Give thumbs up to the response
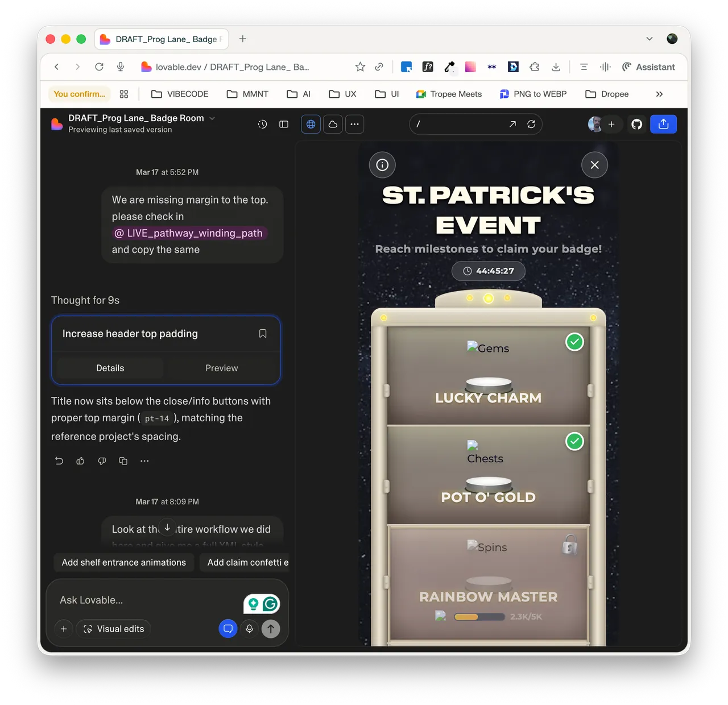Viewport: 728px width, 705px height. click(x=80, y=461)
